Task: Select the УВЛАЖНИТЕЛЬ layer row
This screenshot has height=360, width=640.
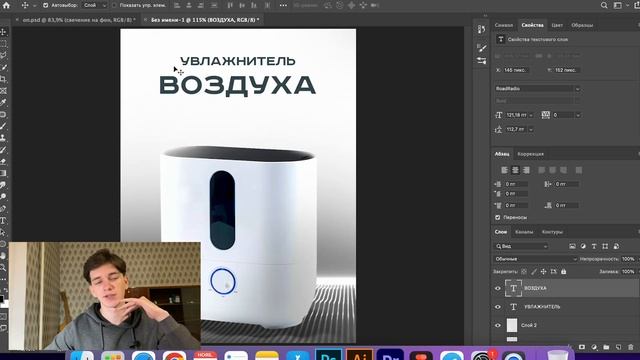Action: (565, 307)
